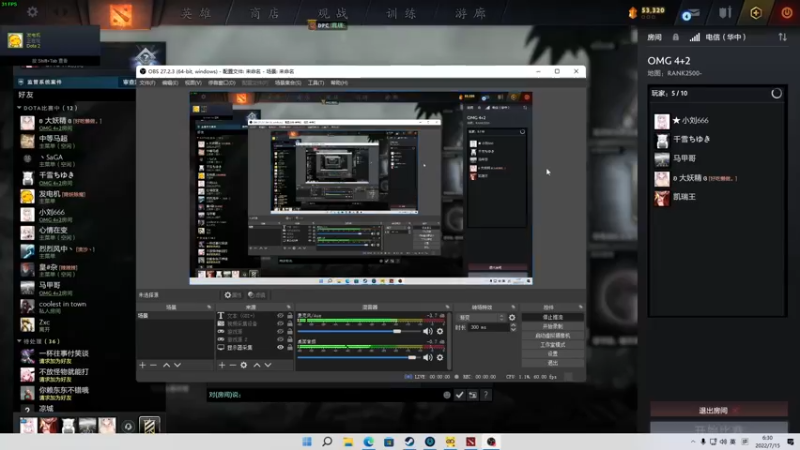Screen dimensions: 800x450
Task: Click the 控件 dock panel popout icon
Action: coord(581,307)
